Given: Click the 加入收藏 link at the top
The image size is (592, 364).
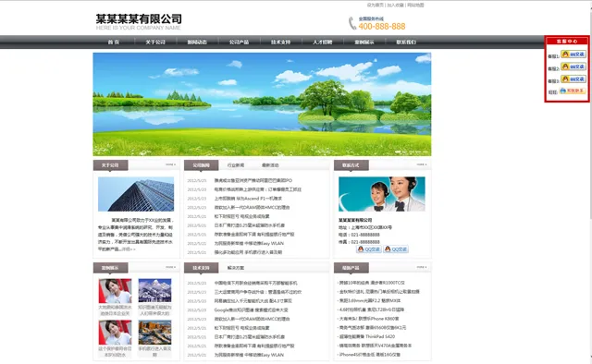Looking at the screenshot, I should (x=395, y=5).
